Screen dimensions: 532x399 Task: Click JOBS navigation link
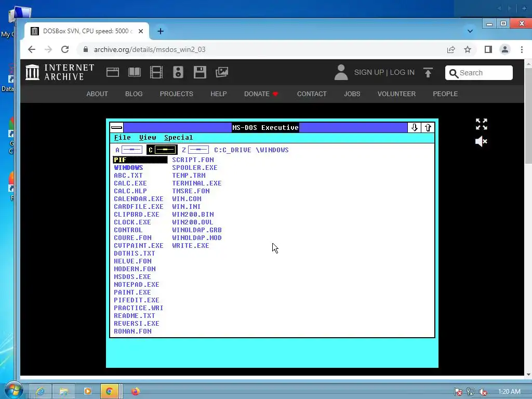tap(352, 94)
